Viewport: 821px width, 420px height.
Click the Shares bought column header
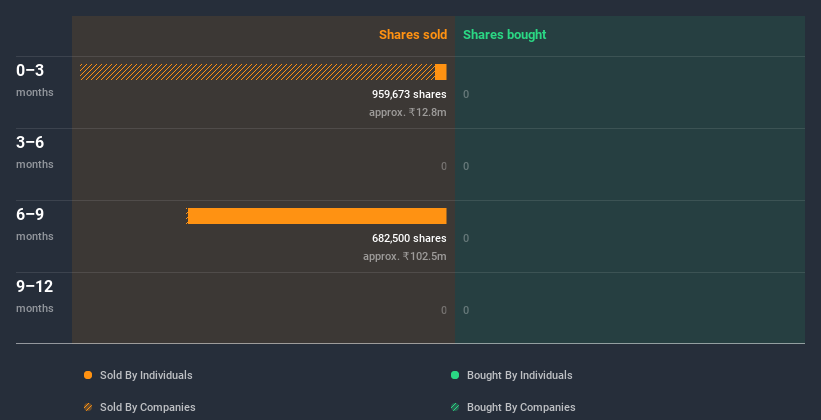coord(504,35)
